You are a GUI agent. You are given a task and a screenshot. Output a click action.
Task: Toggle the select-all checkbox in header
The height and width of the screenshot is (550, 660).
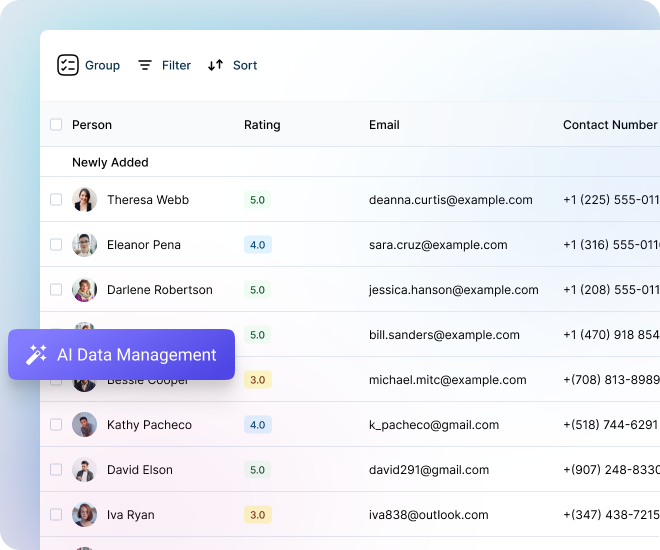pos(56,125)
